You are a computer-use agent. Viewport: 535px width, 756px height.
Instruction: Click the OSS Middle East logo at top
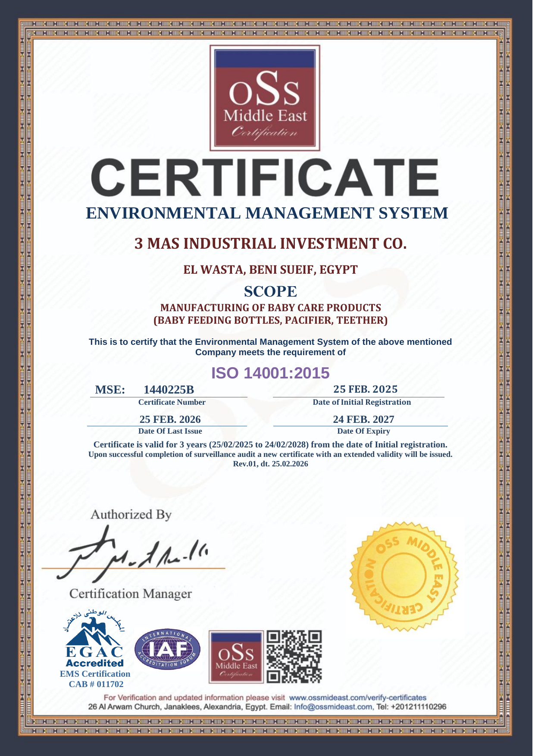pyautogui.click(x=265, y=98)
